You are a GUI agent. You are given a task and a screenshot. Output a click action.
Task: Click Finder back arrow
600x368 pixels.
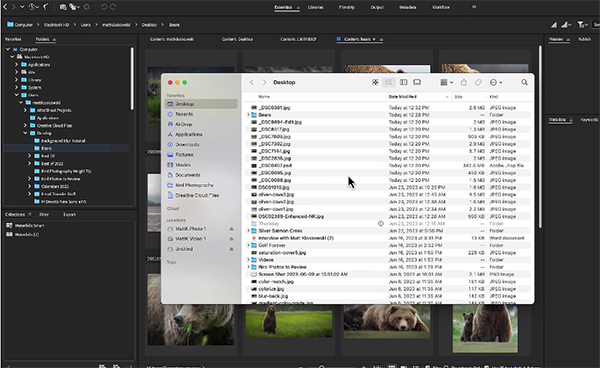(x=252, y=82)
